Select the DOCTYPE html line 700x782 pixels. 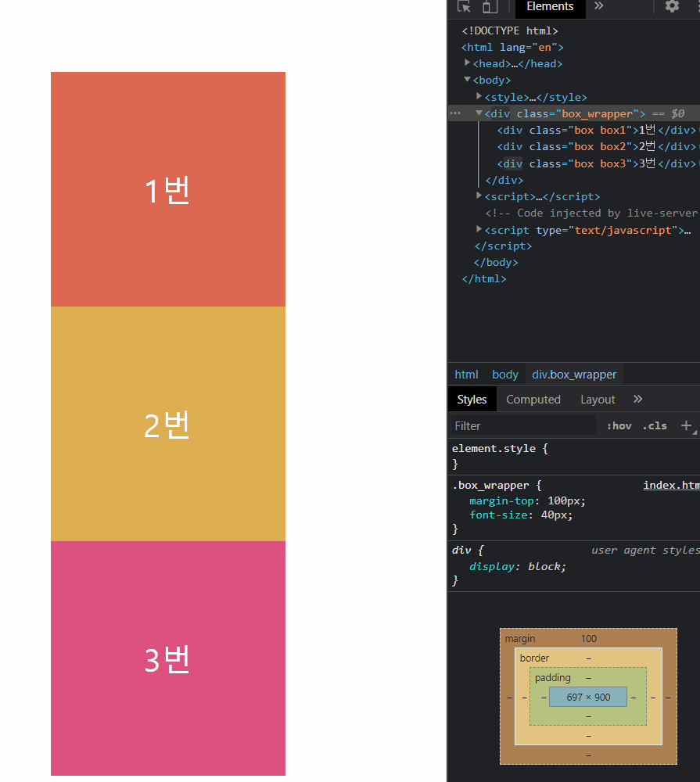(x=510, y=31)
